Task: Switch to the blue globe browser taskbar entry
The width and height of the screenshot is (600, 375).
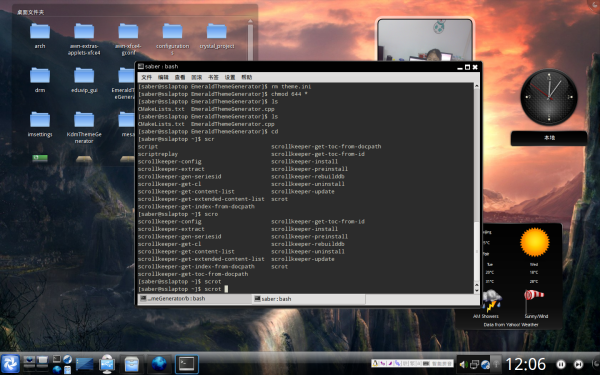Action: 158,364
